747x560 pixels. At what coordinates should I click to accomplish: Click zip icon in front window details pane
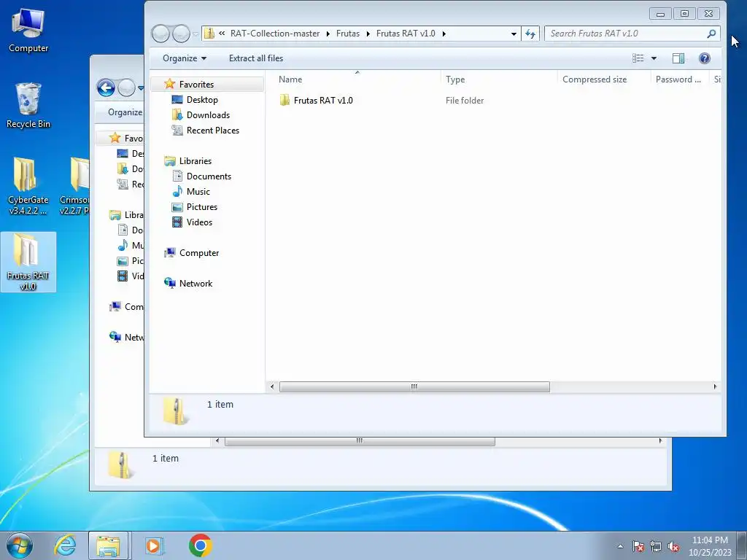(x=175, y=411)
